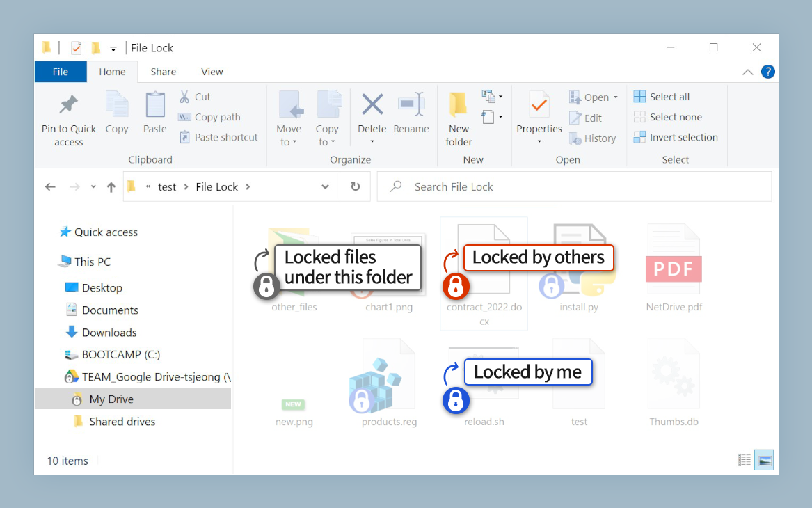Collapse the ribbon with the chevron

click(747, 72)
